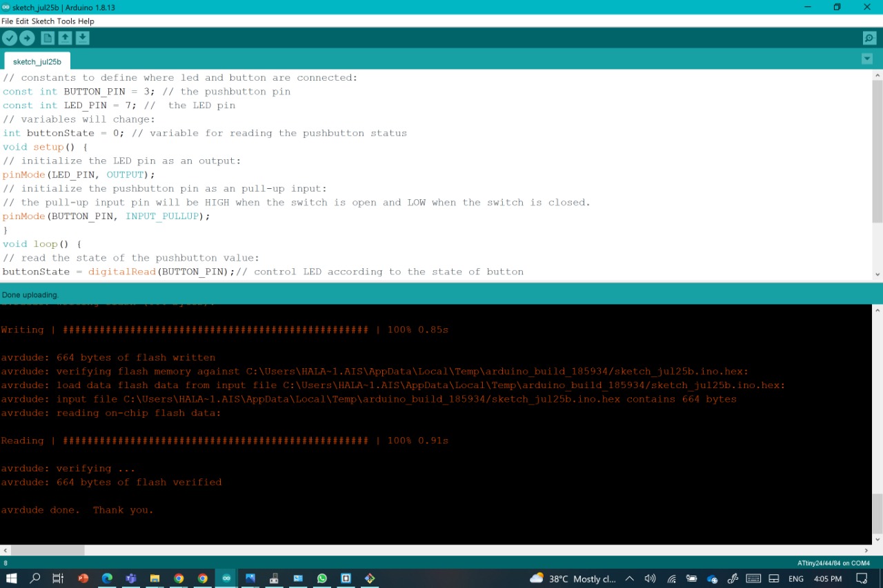883x588 pixels.
Task: Save the sketch using the Save icon
Action: point(82,39)
